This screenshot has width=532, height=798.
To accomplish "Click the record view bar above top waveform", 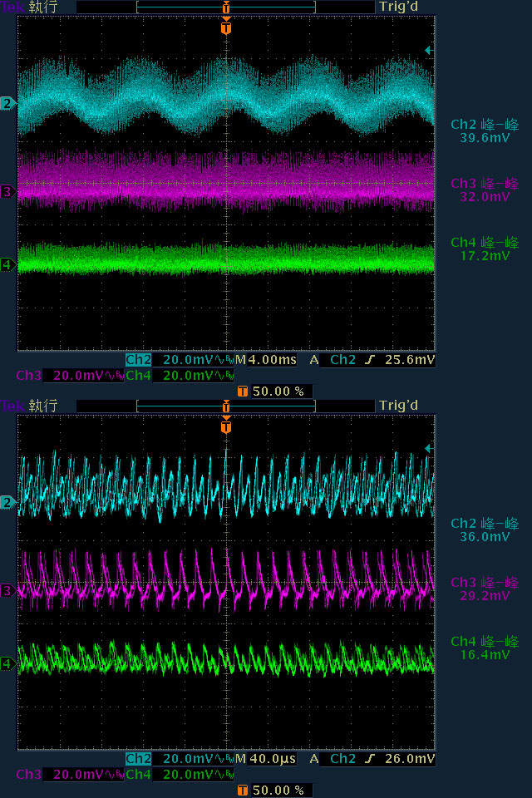I will coord(226,7).
